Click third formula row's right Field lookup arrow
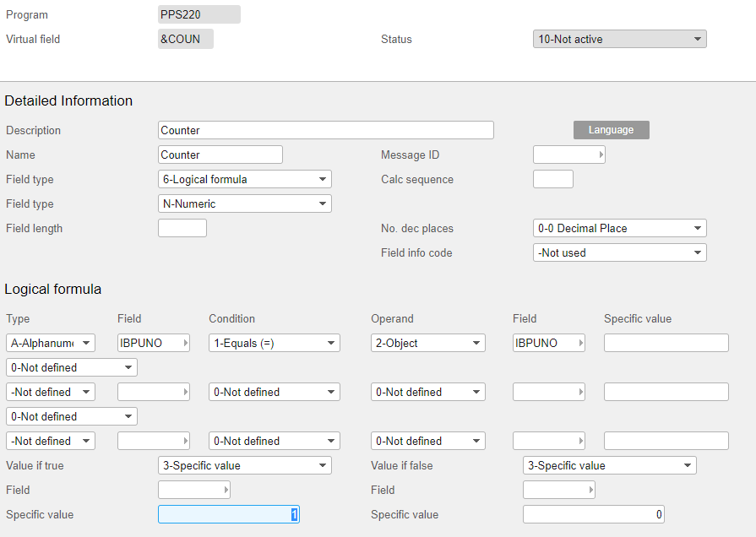The width and height of the screenshot is (756, 537). pyautogui.click(x=580, y=441)
